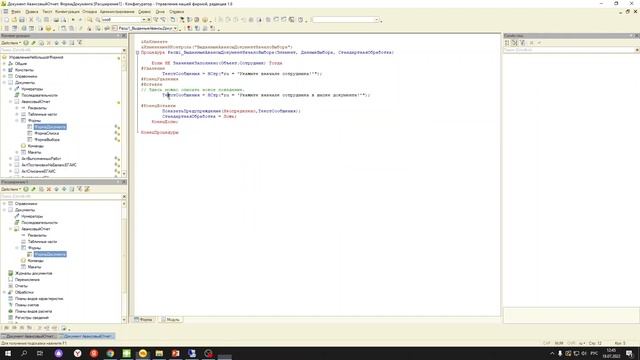Click the Properties panel search field
This screenshot has height=360, width=640.
coord(569,50)
